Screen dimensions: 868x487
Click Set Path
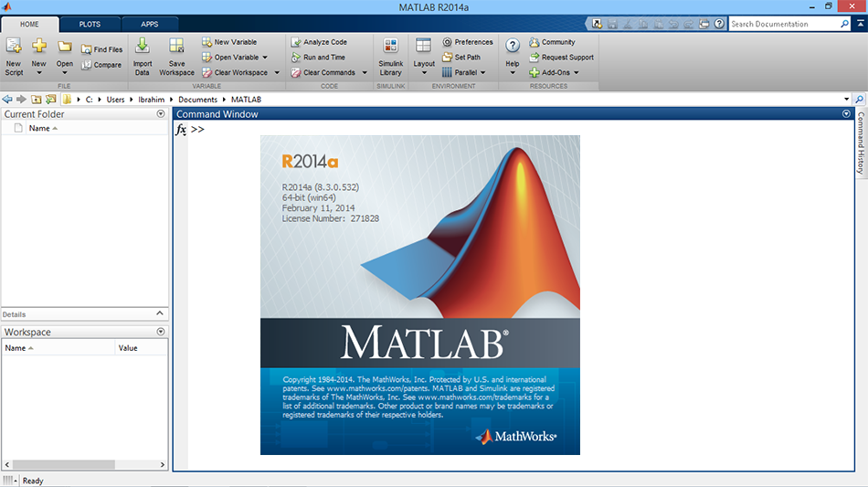point(461,57)
